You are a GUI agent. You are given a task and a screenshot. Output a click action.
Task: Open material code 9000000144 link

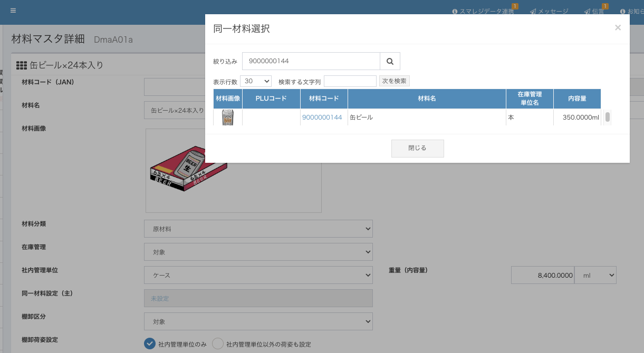tap(322, 117)
